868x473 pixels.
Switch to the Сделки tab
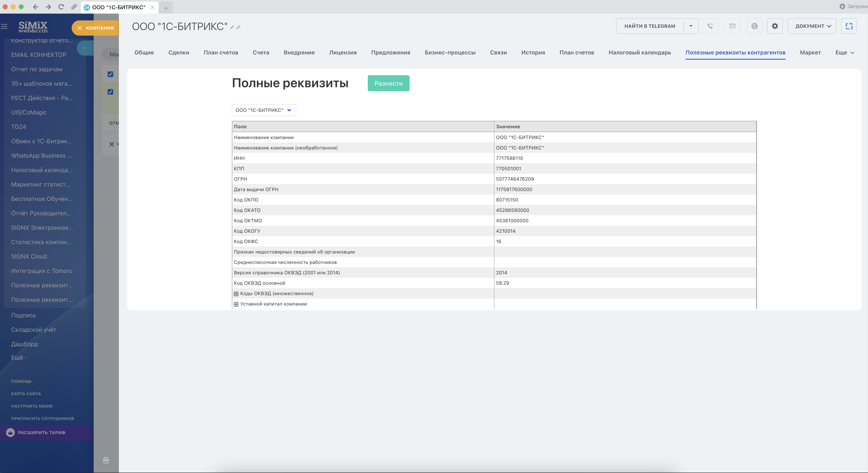(x=179, y=53)
